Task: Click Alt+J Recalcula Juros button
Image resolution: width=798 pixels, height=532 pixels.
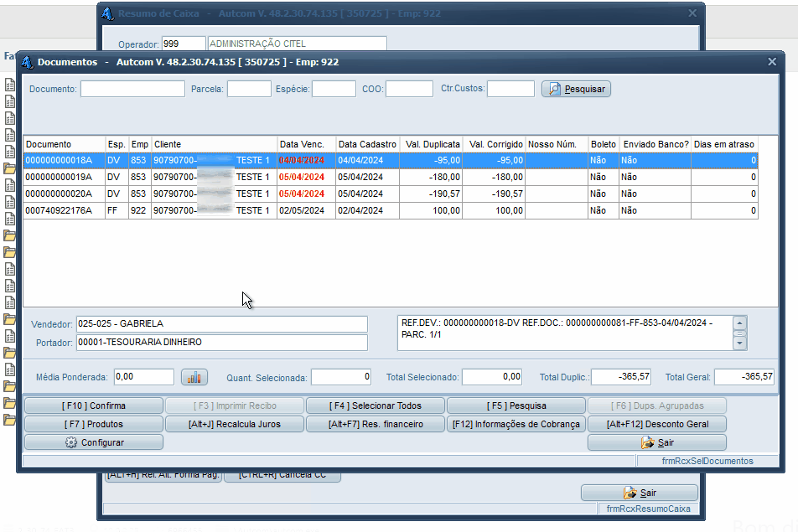Action: pos(235,424)
